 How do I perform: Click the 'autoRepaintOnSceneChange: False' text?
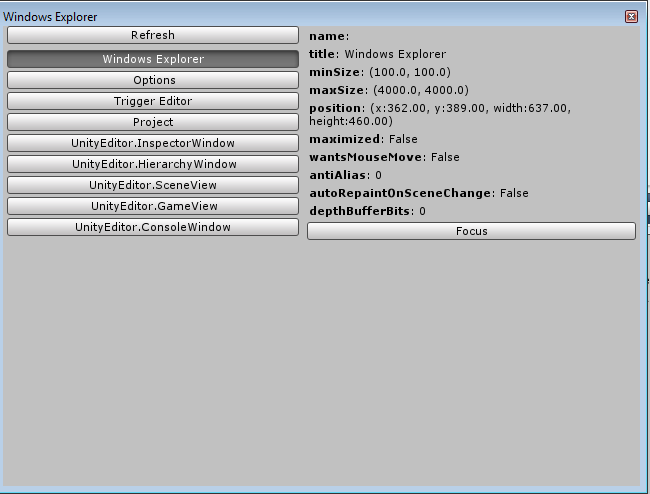click(419, 193)
